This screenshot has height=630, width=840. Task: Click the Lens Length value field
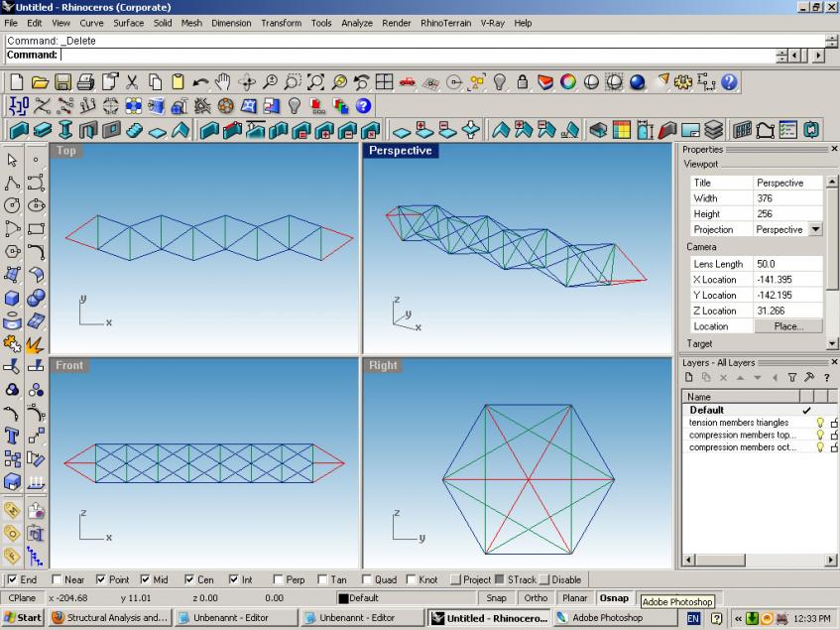click(x=788, y=264)
